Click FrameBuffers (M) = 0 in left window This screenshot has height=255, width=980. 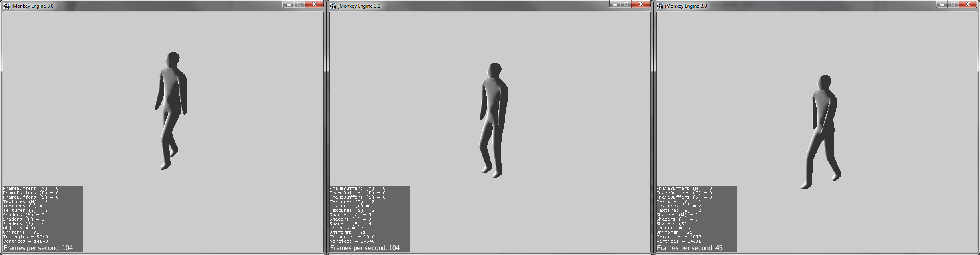click(31, 189)
